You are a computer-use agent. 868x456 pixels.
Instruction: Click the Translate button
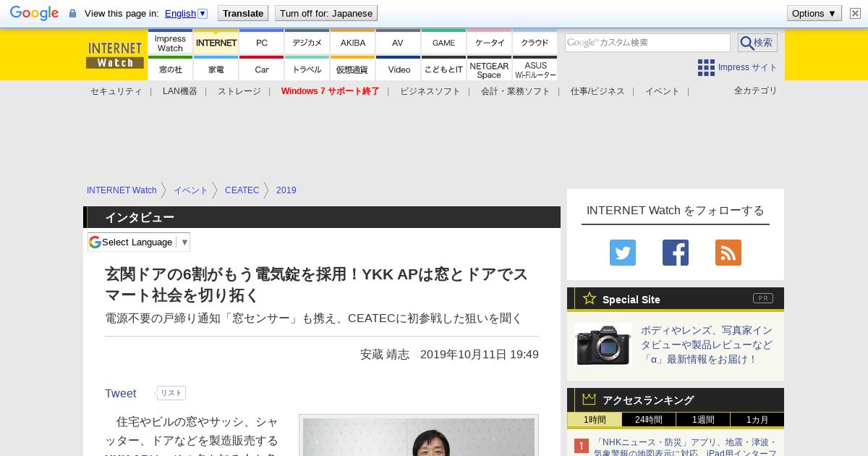point(243,13)
